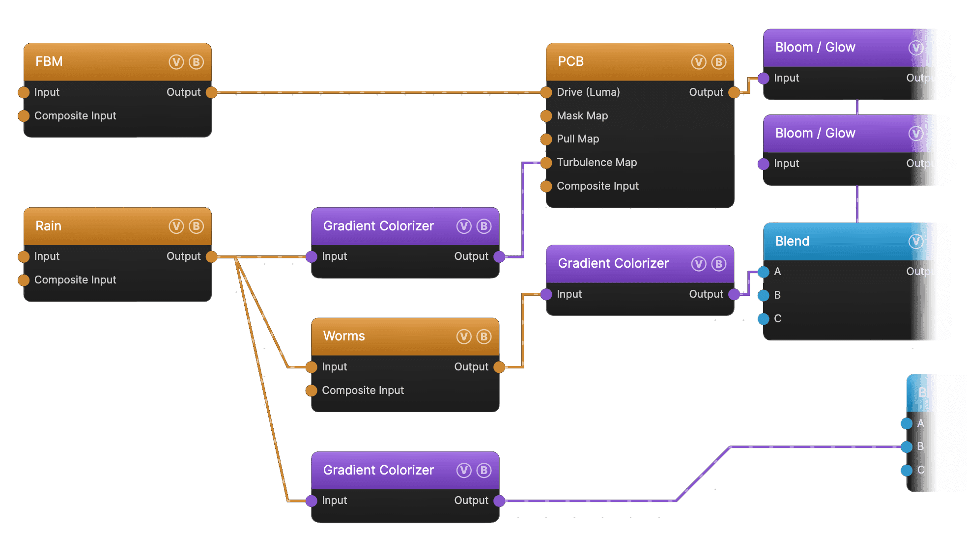967x560 pixels.
Task: Click the V icon on Blend node
Action: click(x=916, y=241)
